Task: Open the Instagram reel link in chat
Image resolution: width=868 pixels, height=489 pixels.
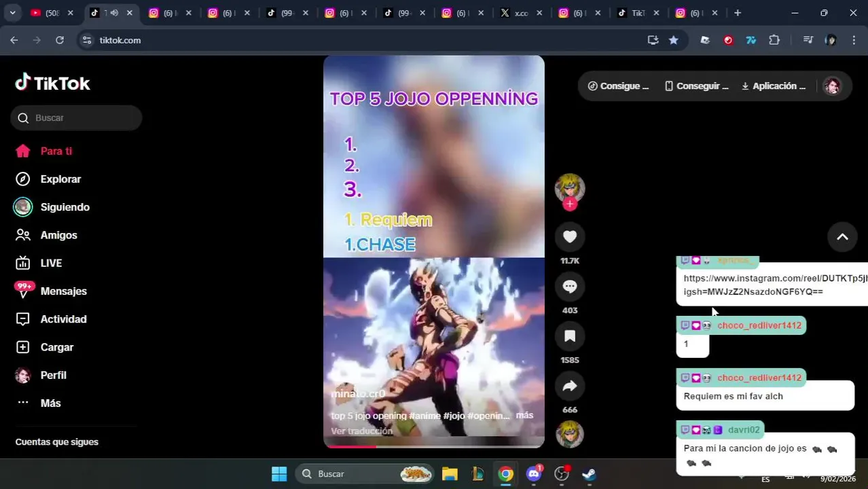Action: click(775, 285)
